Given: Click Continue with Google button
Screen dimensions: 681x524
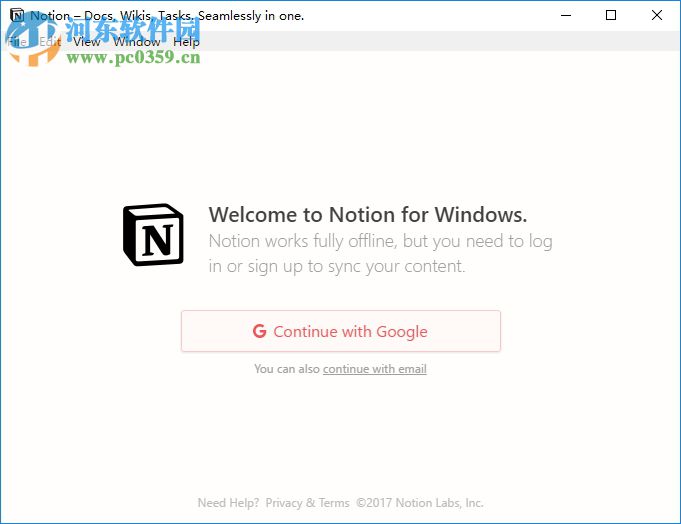Looking at the screenshot, I should pyautogui.click(x=341, y=331).
